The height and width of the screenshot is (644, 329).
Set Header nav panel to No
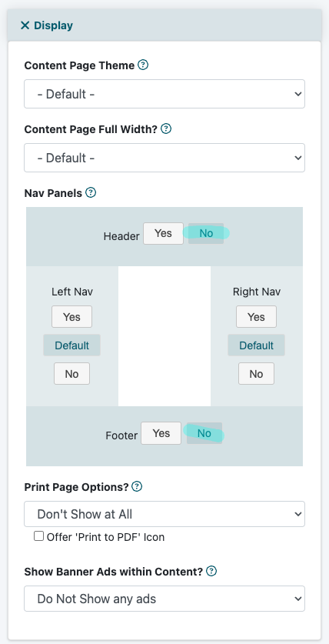coord(206,234)
